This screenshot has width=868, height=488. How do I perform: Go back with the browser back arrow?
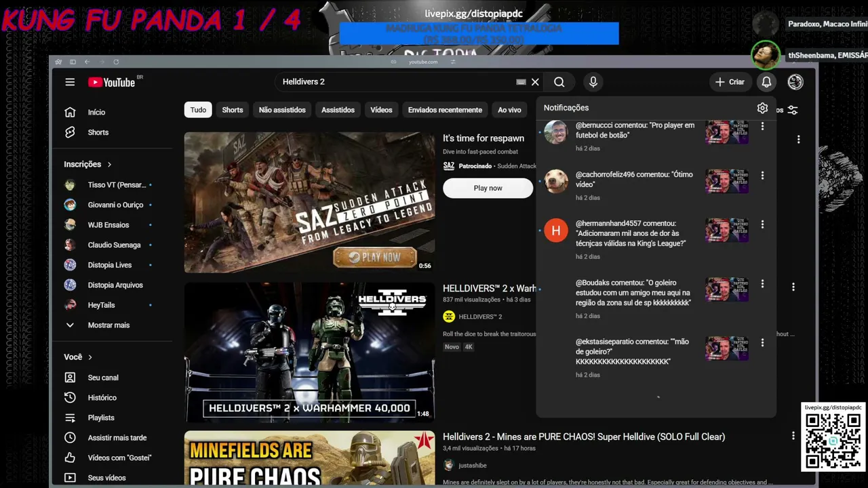87,62
